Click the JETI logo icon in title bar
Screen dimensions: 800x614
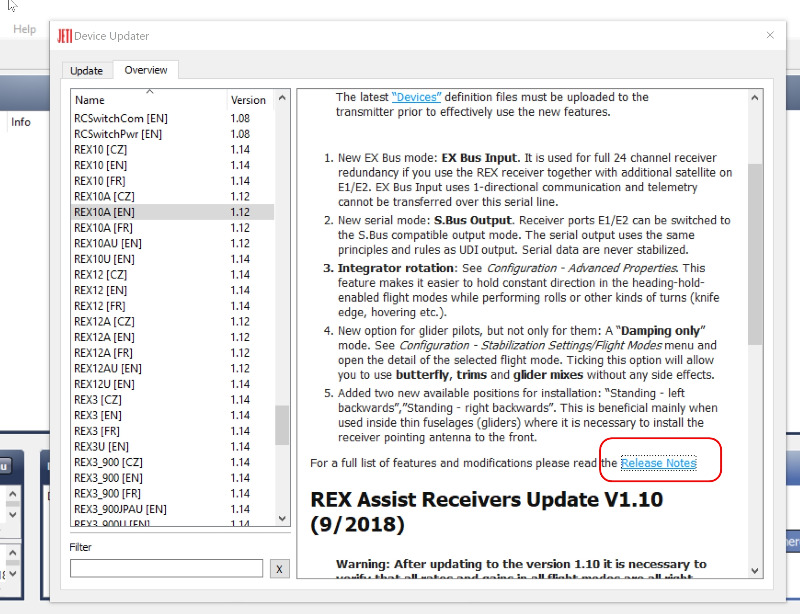coord(64,36)
